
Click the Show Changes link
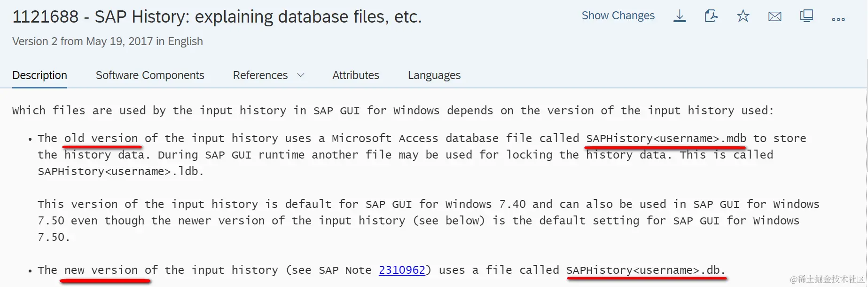[x=618, y=16]
